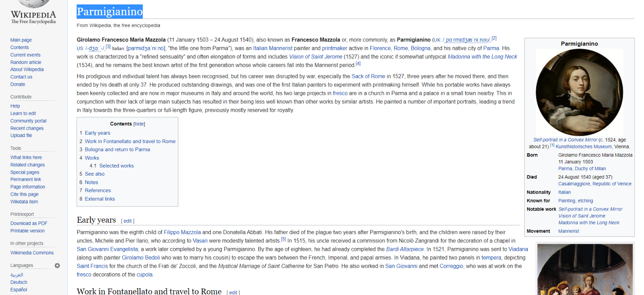Open Madonna with the Long Neck article link

(x=482, y=57)
